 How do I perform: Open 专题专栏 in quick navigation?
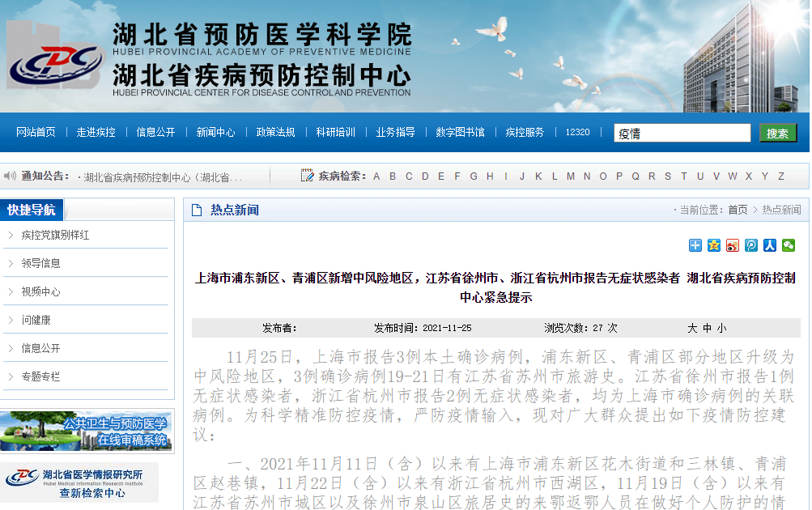click(41, 376)
